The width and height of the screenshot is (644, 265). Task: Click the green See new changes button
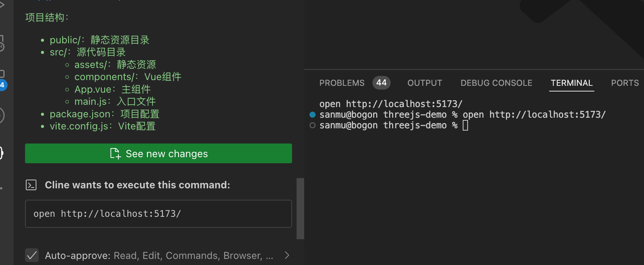point(159,153)
